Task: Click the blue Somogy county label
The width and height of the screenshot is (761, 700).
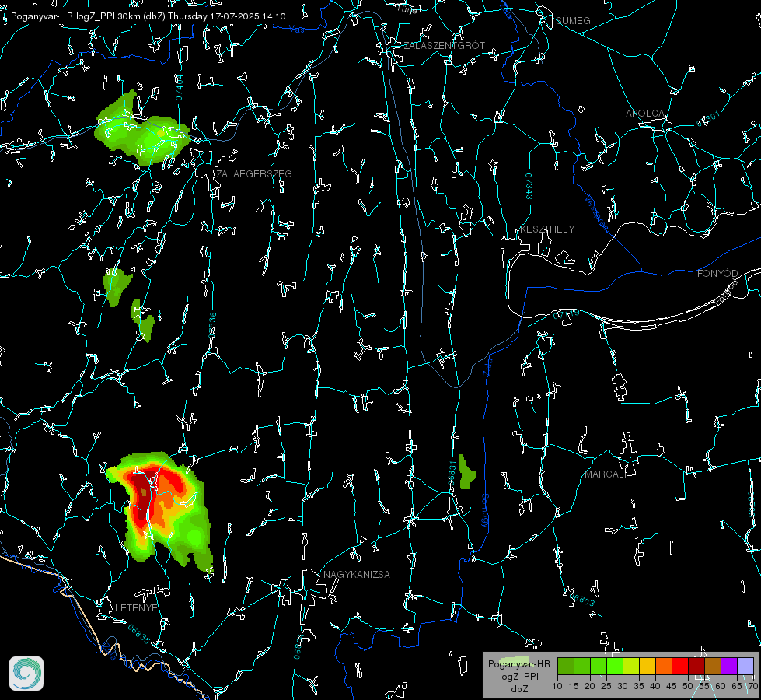Action: (485, 511)
